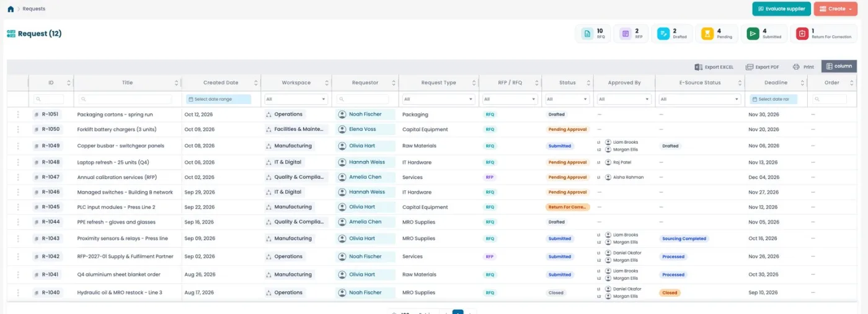
Task: Go to the home icon in breadcrumb
Action: [x=11, y=9]
